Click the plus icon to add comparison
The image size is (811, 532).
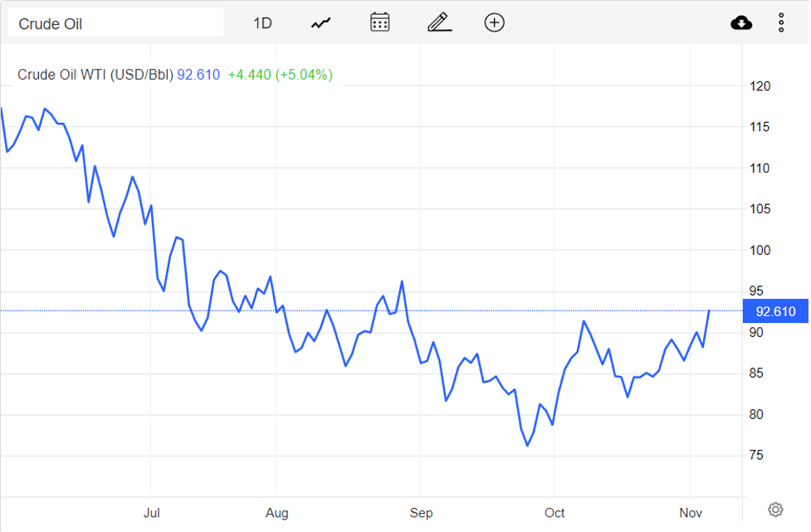click(494, 22)
